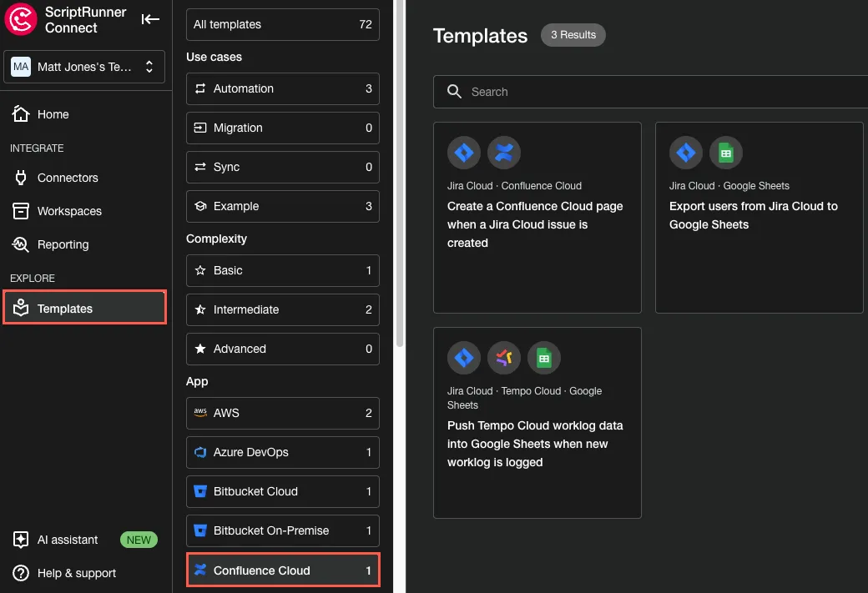Open Push Tempo Cloud worklog data template

(537, 423)
